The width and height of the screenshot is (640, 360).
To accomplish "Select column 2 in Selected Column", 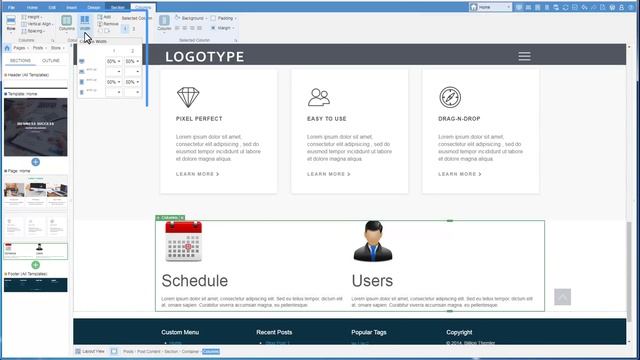I will click(x=133, y=29).
